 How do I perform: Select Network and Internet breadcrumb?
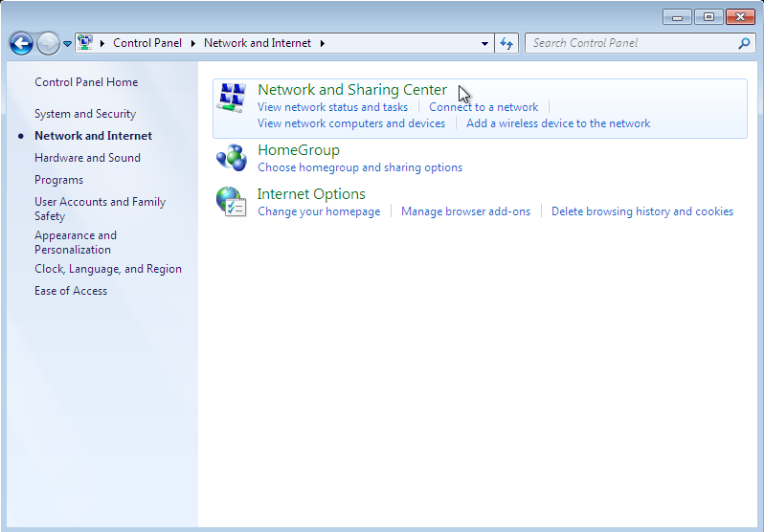pos(258,43)
